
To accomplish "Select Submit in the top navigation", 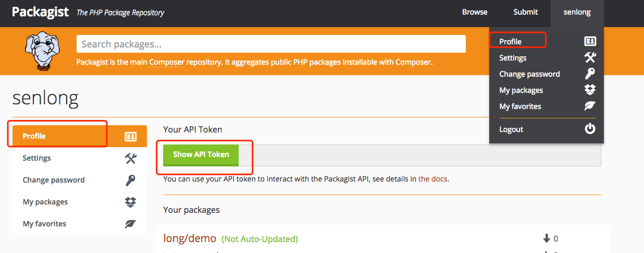I will point(525,12).
